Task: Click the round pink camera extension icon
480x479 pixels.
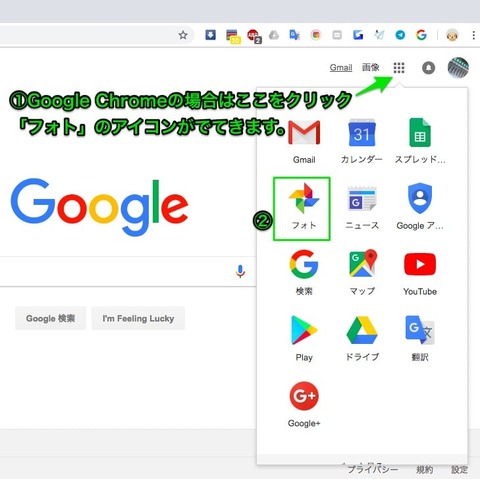Action: point(316,35)
